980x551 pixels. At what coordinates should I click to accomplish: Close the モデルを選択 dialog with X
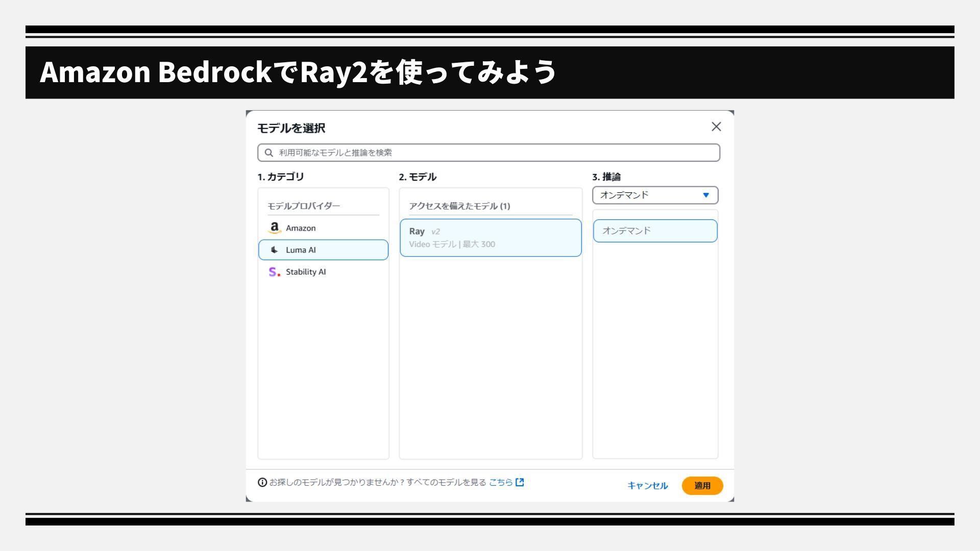(x=716, y=127)
